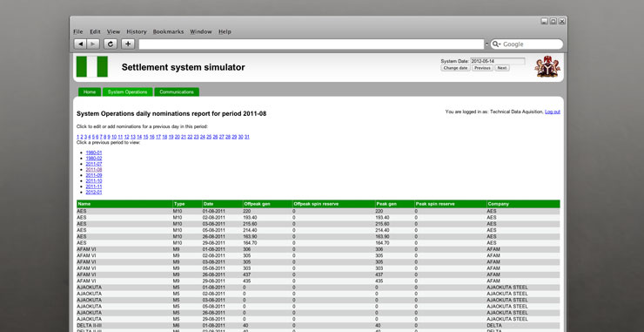The image size is (644, 332).
Task: Click the AES date cell 05-08-2011
Action: pos(213,230)
